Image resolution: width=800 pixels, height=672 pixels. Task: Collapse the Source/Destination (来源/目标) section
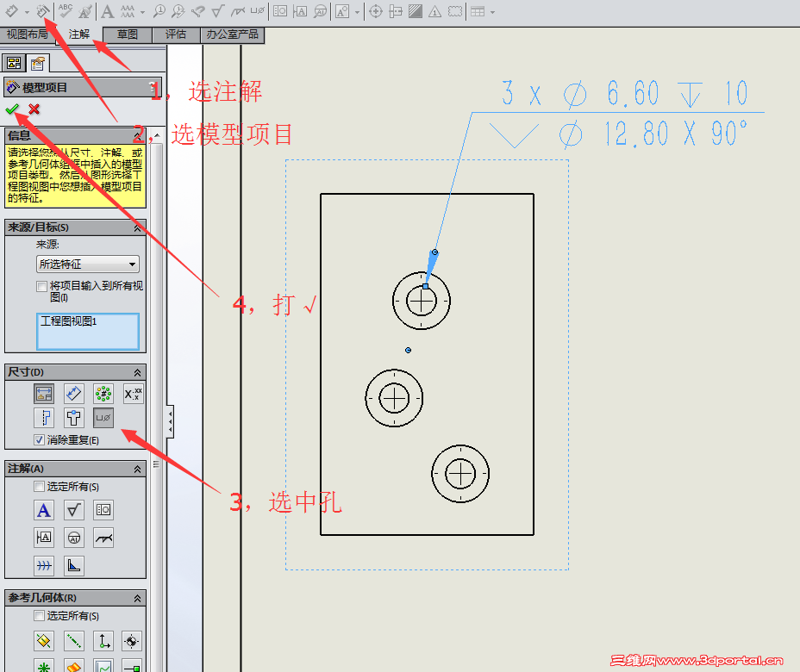[137, 228]
